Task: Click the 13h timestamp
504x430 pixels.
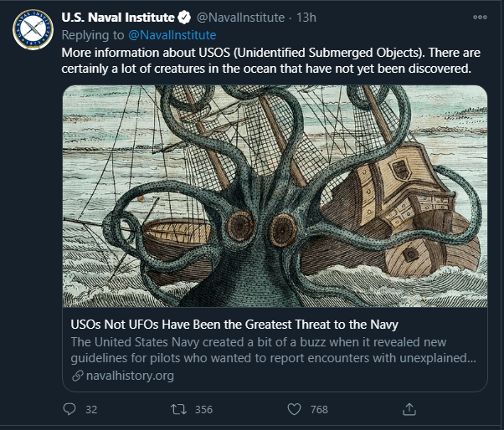Action: [x=306, y=18]
